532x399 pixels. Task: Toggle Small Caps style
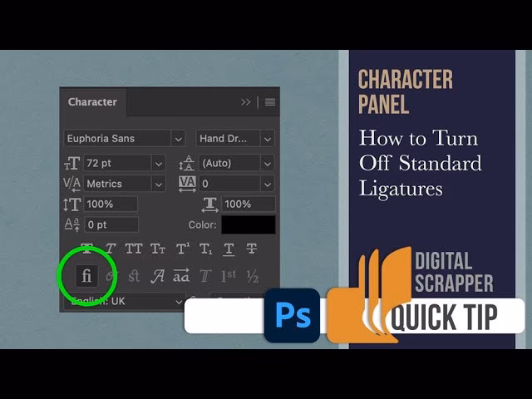point(158,249)
